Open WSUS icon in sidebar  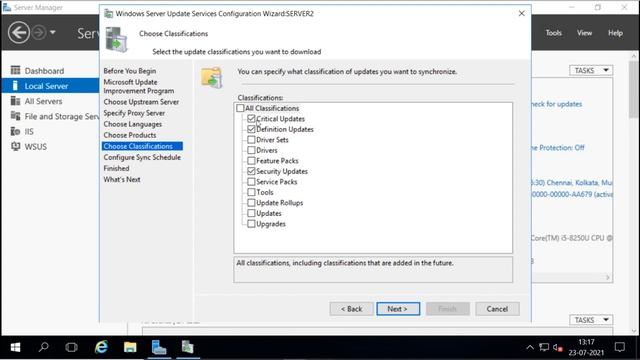[16, 146]
